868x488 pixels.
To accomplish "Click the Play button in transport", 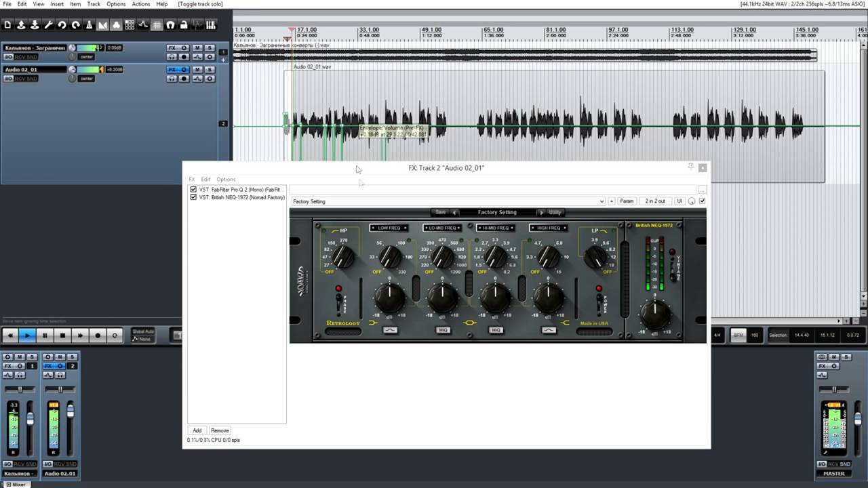I will pos(27,335).
